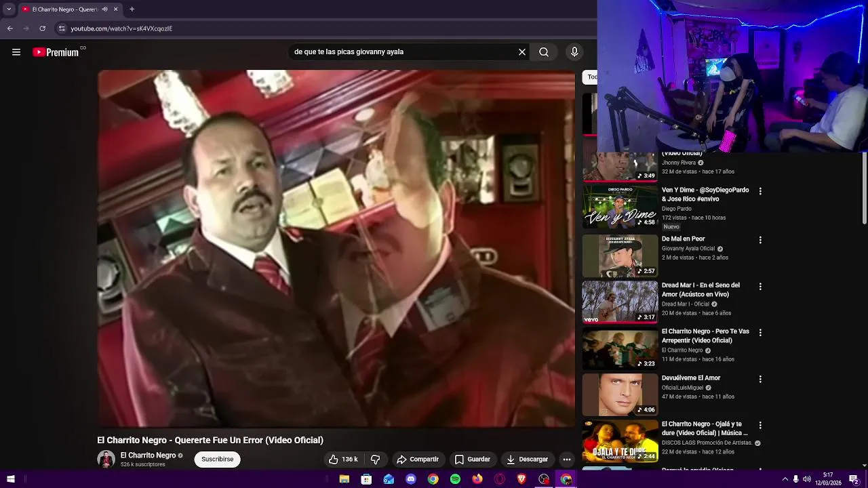Screen dimensions: 868x488
Task: Expand hidden system tray icons
Action: [x=785, y=479]
